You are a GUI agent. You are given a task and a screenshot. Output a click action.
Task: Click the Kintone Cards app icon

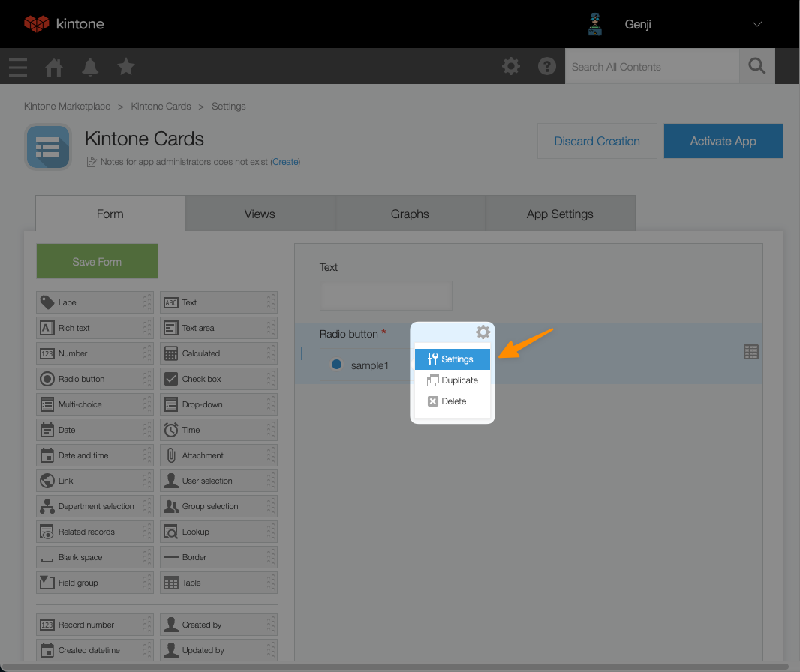48,147
